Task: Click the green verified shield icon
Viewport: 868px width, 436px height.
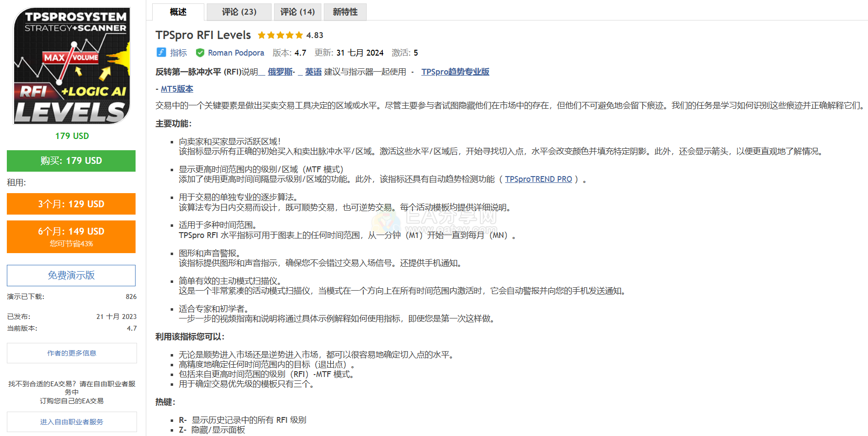Action: (x=200, y=53)
